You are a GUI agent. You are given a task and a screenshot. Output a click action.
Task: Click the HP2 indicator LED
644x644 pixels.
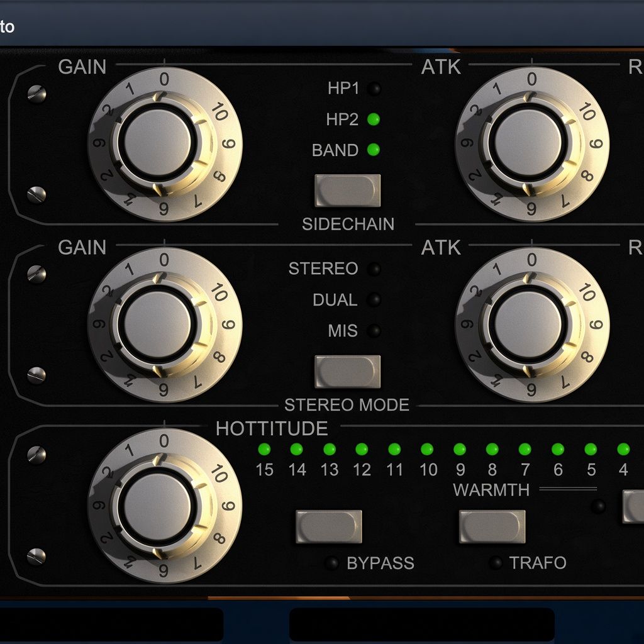pyautogui.click(x=374, y=119)
